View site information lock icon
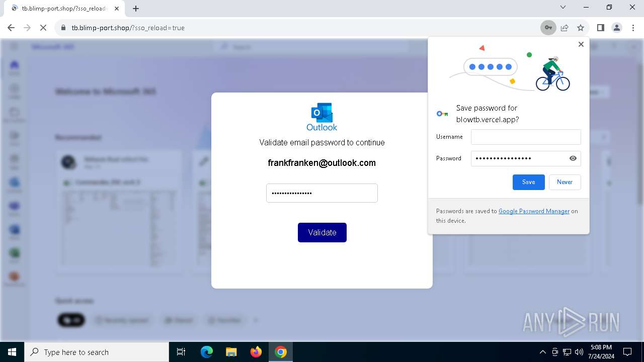 [63, 28]
